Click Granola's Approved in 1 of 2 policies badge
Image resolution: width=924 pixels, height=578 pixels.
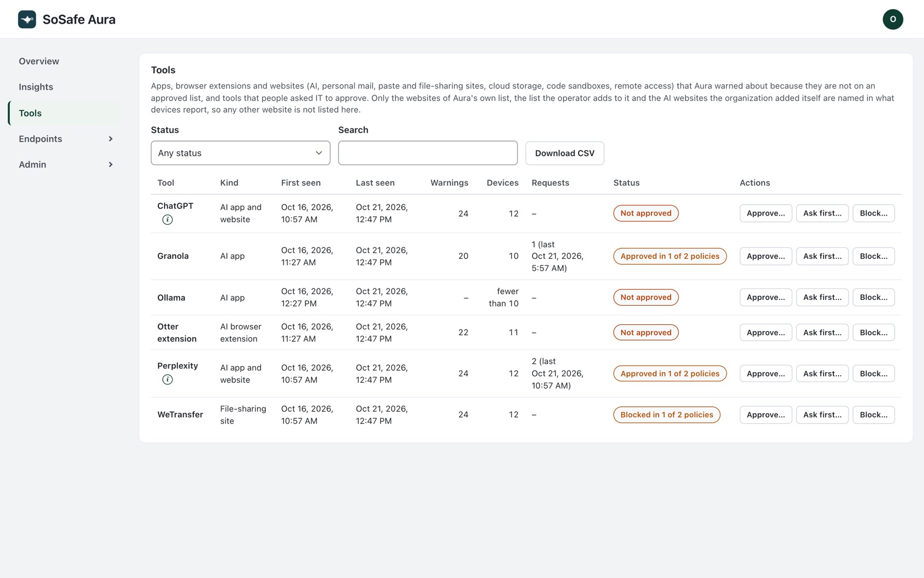(670, 256)
